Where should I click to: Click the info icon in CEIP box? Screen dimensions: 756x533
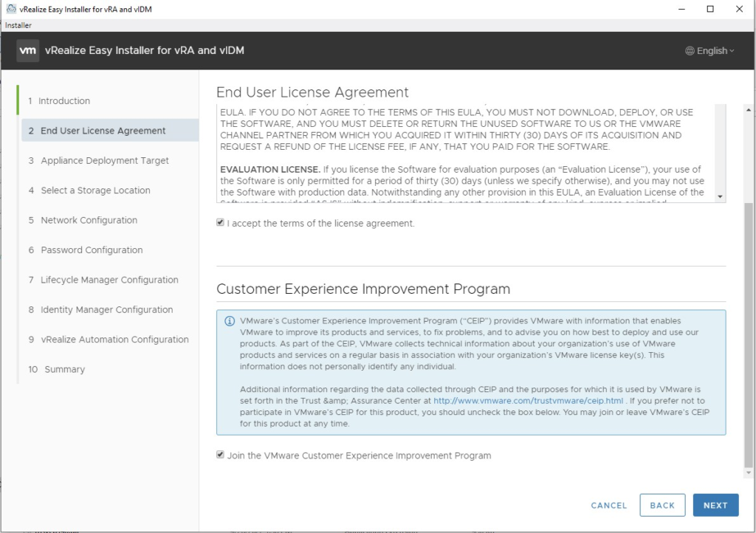pyautogui.click(x=230, y=321)
